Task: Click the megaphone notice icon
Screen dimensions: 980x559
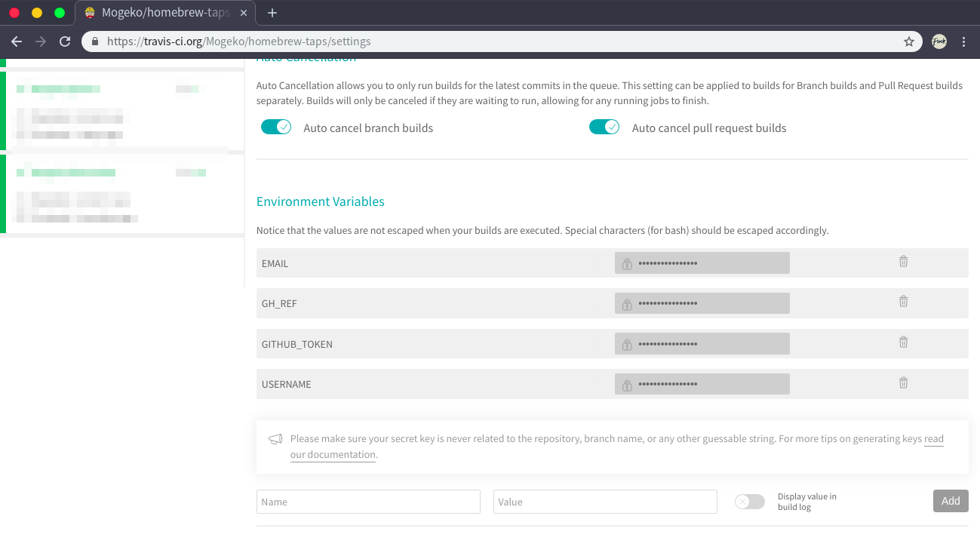Action: 275,439
